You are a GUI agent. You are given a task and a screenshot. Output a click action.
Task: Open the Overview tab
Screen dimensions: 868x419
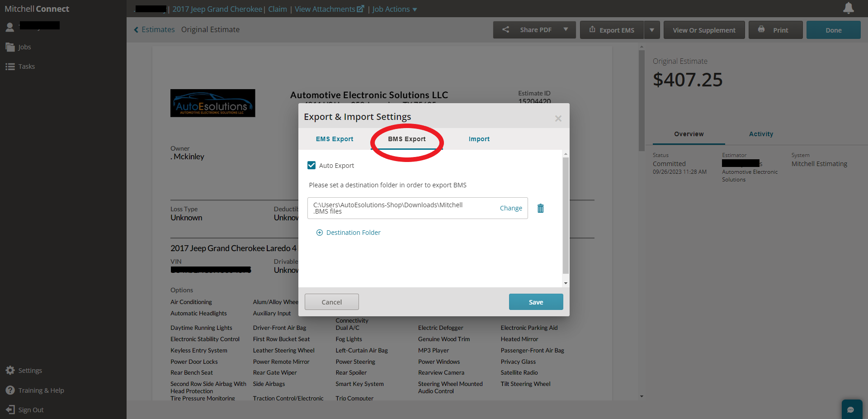(x=689, y=134)
